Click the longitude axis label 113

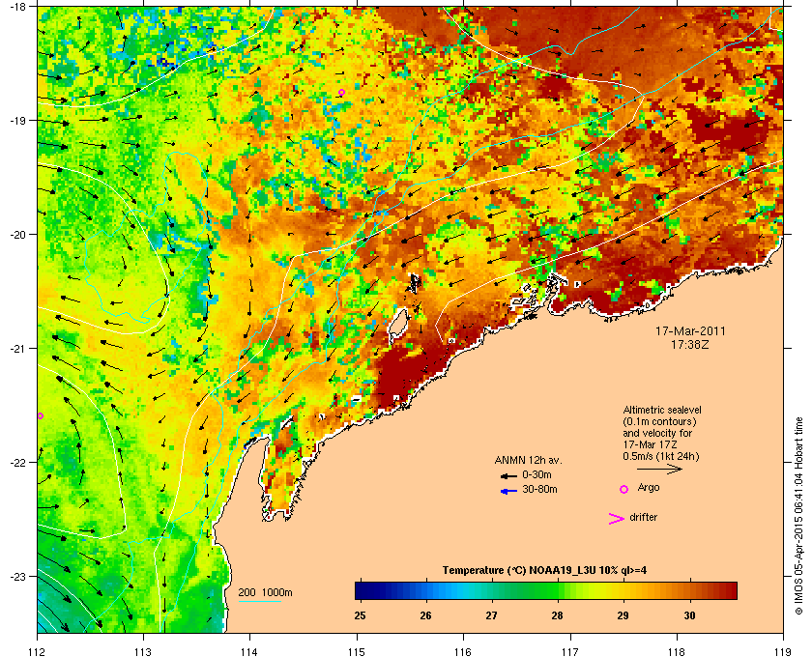tap(143, 651)
